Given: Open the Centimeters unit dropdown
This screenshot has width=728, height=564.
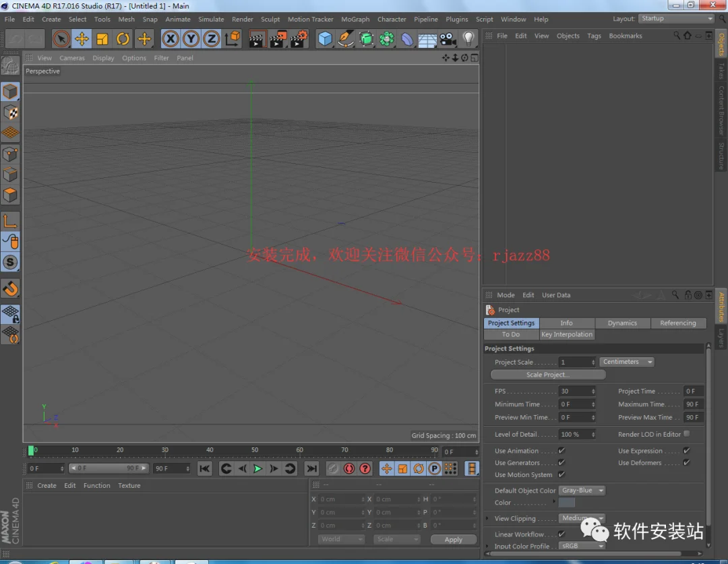Looking at the screenshot, I should (x=627, y=362).
